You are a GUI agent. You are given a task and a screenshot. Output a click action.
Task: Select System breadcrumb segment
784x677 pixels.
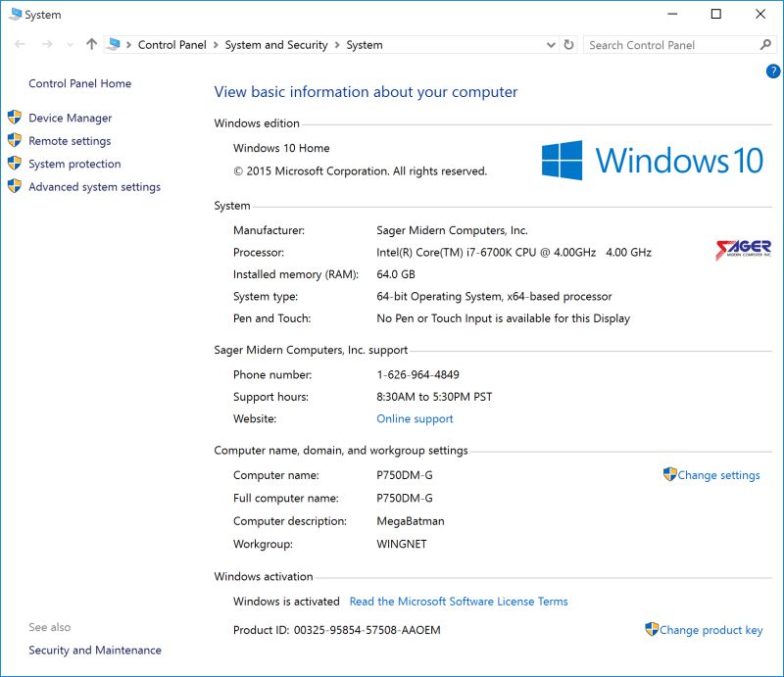[365, 45]
